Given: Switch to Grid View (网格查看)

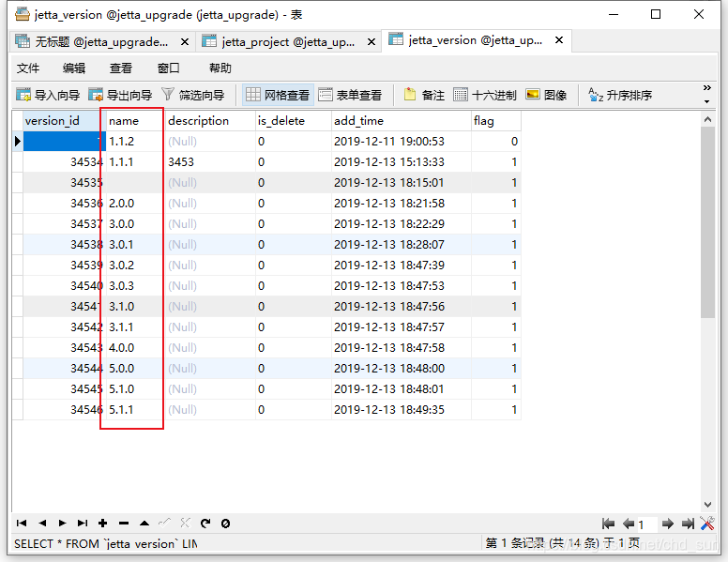Looking at the screenshot, I should pos(278,95).
